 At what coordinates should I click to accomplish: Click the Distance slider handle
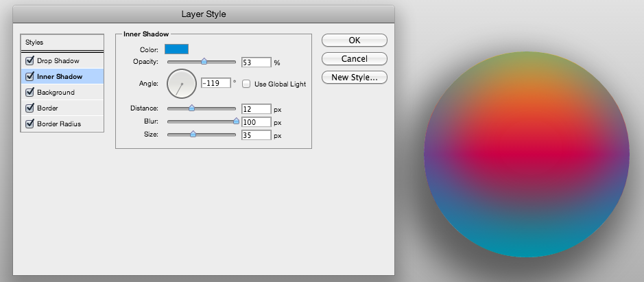(191, 108)
